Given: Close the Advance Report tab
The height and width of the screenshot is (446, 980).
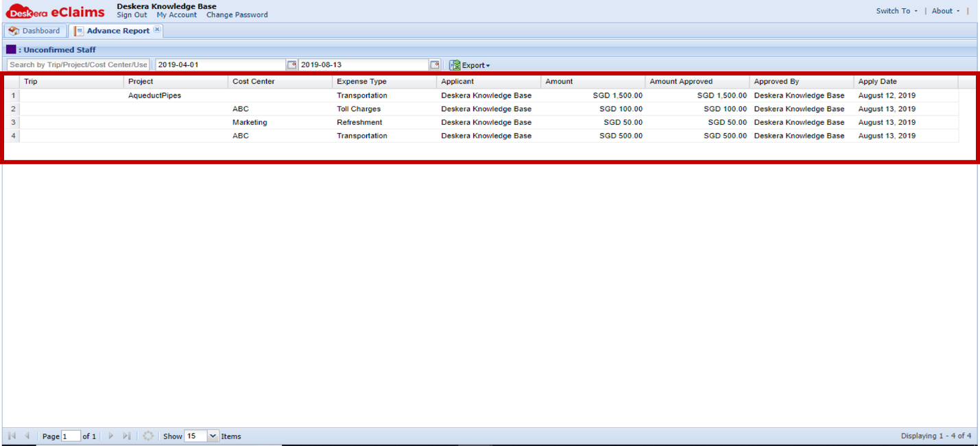Looking at the screenshot, I should [x=157, y=30].
